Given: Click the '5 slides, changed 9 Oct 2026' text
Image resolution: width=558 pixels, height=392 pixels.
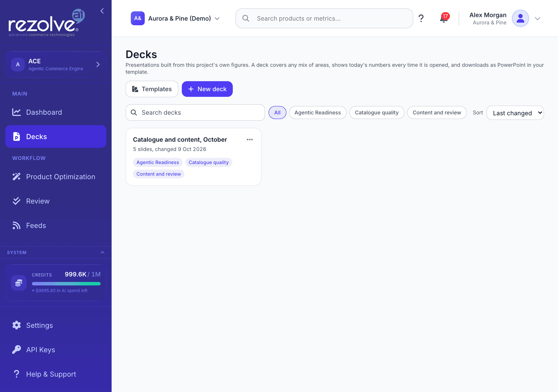Looking at the screenshot, I should [170, 149].
